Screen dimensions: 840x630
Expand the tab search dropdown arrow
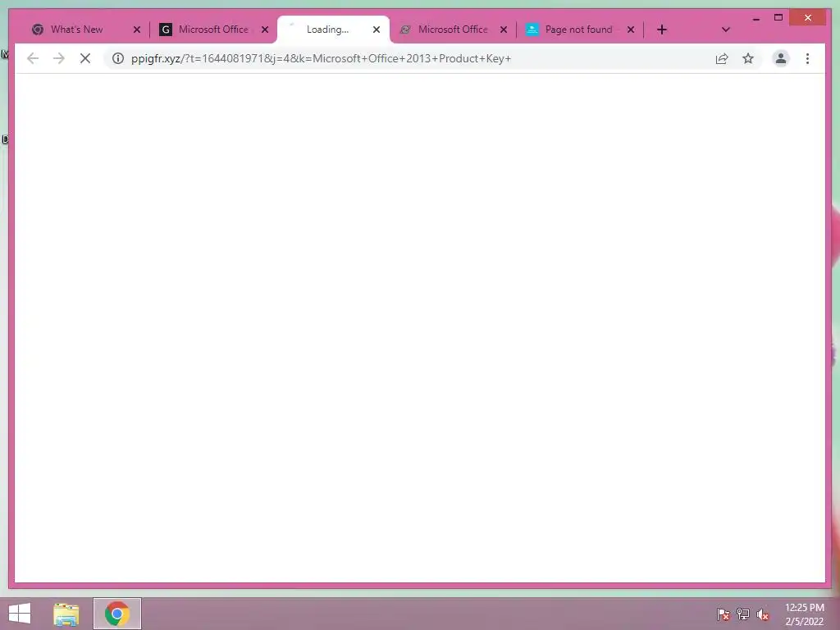point(725,30)
